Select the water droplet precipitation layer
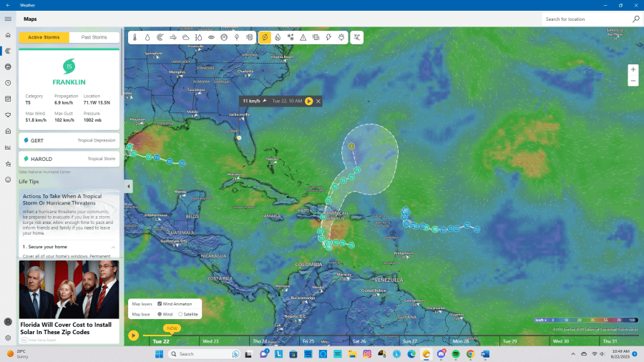Viewport: 644px width, 362px height. pos(147,37)
